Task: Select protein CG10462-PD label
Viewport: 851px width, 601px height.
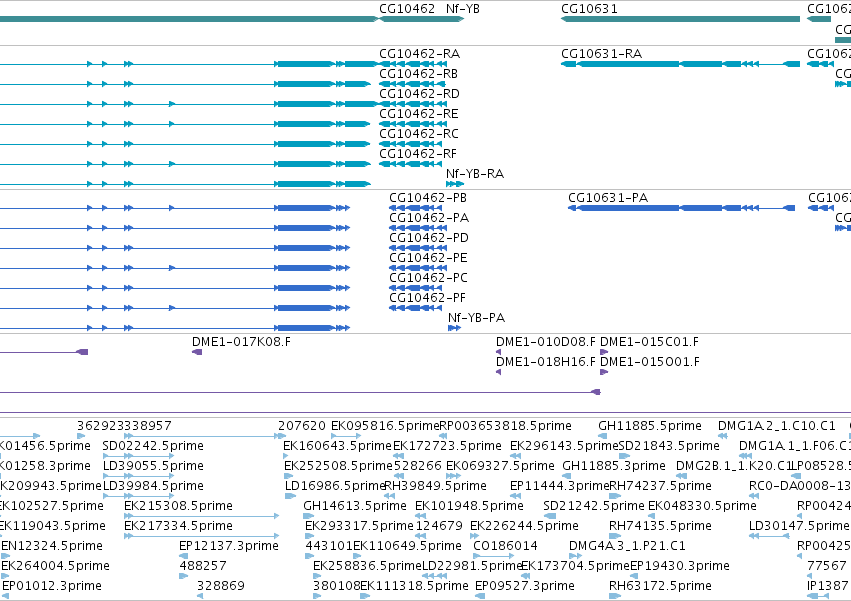Action: [429, 238]
